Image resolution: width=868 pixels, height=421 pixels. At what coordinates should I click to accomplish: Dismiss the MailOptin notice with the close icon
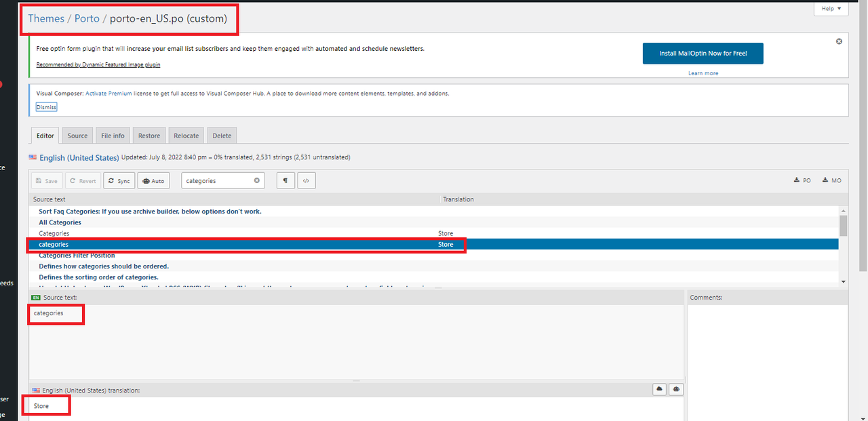point(839,41)
